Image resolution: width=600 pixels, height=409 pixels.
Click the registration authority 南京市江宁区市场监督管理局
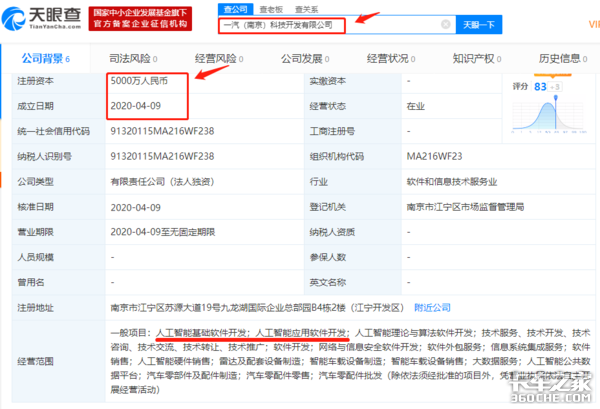pos(465,207)
